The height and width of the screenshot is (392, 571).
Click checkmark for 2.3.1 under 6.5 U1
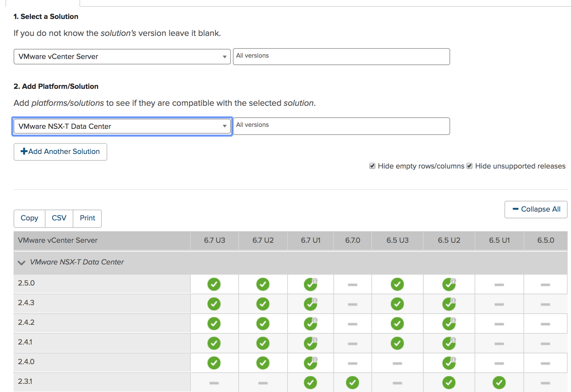[499, 383]
